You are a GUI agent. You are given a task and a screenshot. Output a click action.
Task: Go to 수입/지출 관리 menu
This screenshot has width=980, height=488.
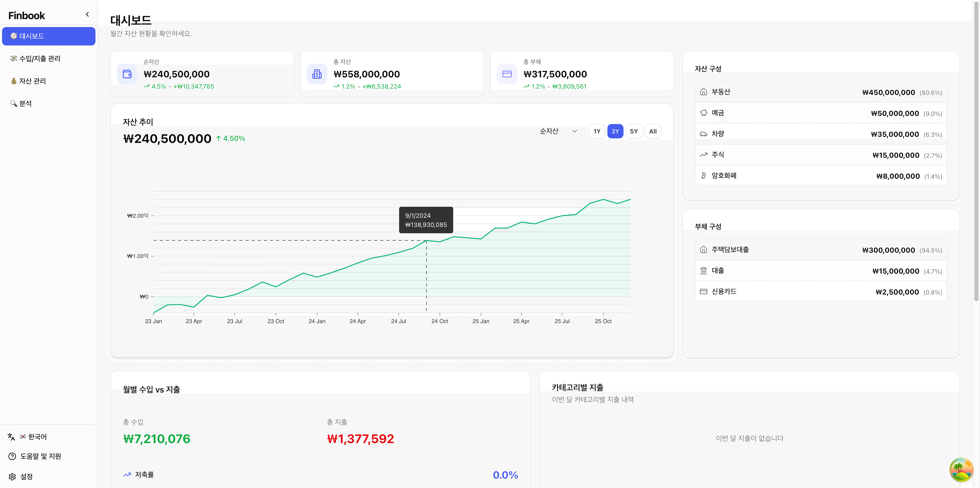click(x=40, y=58)
